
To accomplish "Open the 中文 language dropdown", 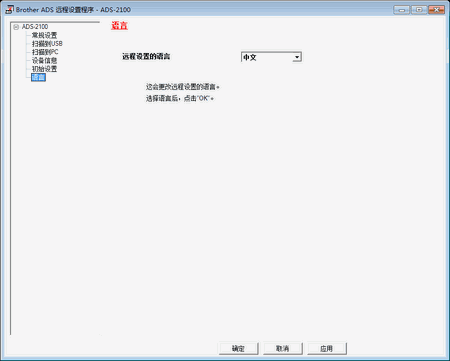I will click(x=271, y=57).
